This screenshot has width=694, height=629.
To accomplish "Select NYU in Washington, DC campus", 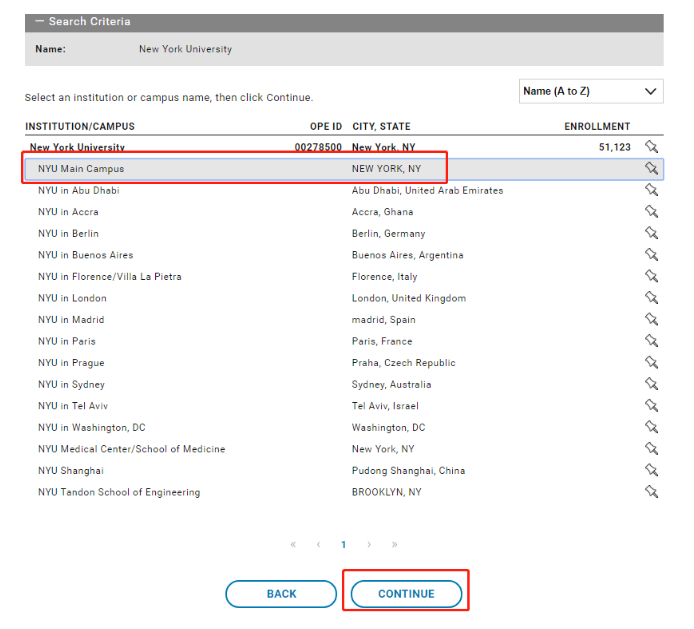I will (92, 428).
